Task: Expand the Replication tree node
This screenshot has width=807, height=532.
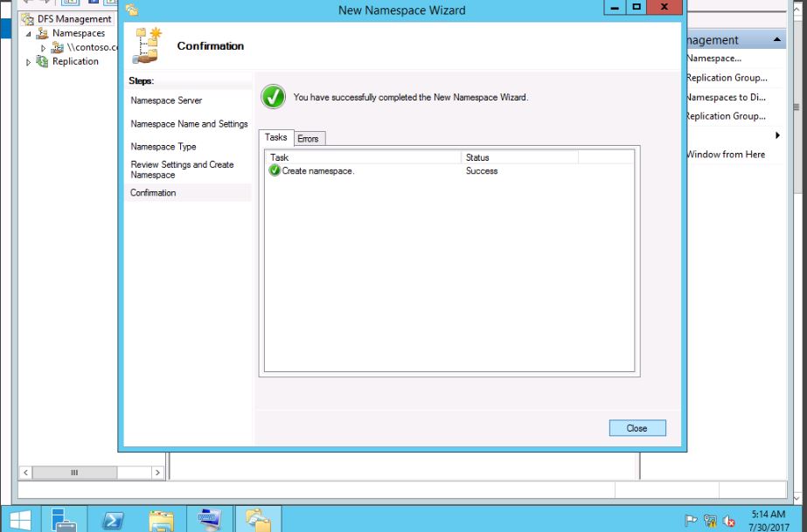Action: coord(28,62)
